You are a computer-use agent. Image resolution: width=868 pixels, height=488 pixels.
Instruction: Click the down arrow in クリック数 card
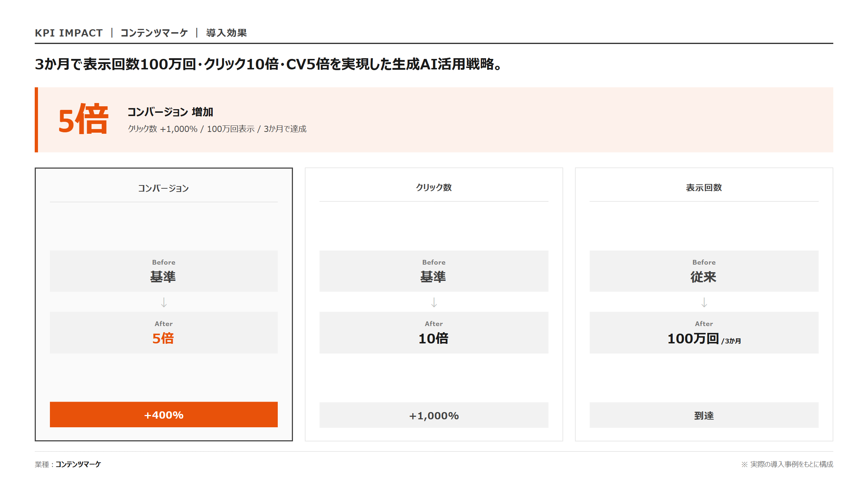click(434, 302)
